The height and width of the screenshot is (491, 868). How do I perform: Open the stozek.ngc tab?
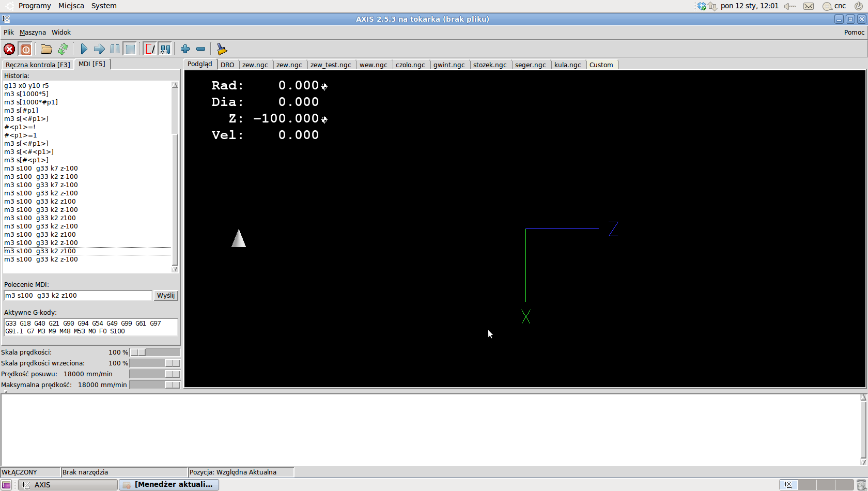coord(490,65)
